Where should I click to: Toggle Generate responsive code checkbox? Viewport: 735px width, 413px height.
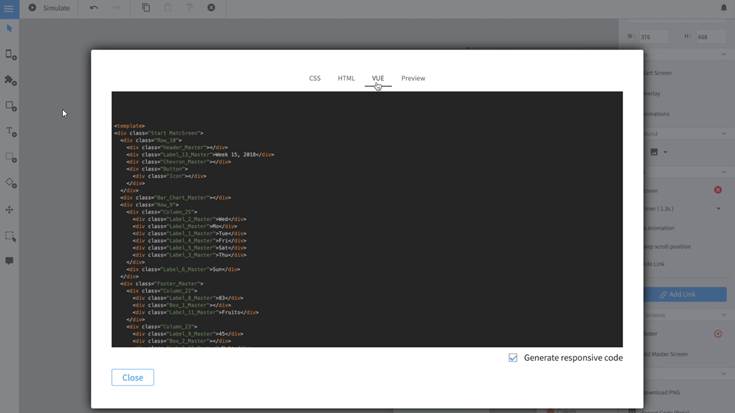513,358
